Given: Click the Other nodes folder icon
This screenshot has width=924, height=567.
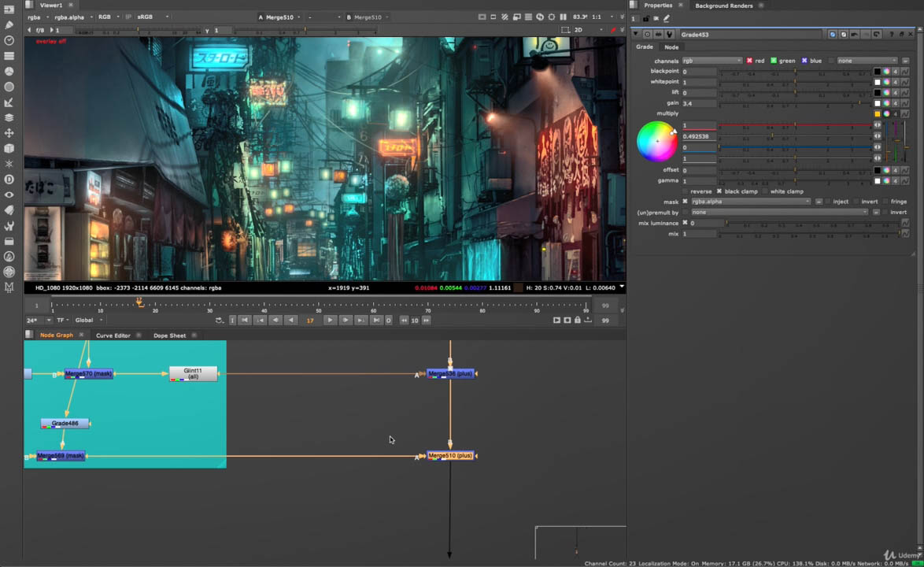Looking at the screenshot, I should click(x=9, y=241).
